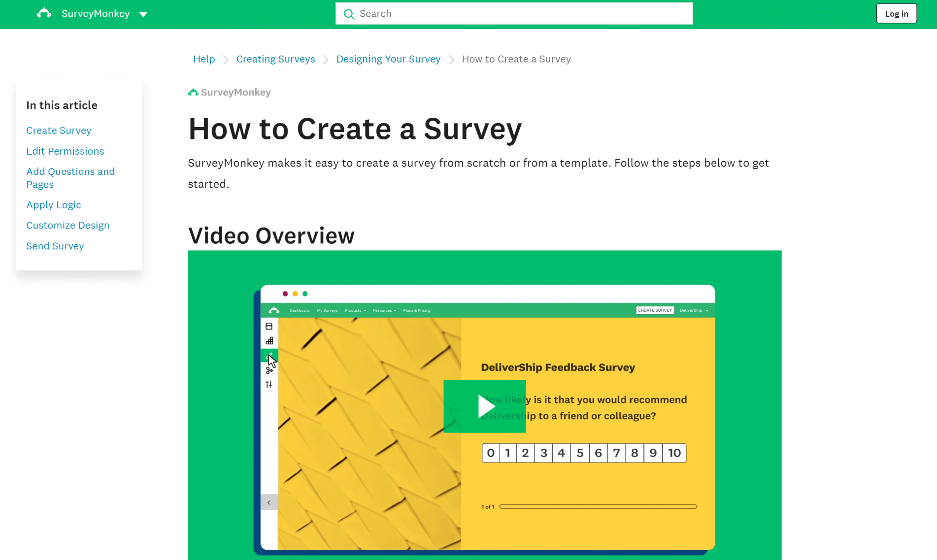Click the Dashboard item in video thumbnail
Screen dimensions: 937x560
(x=300, y=311)
